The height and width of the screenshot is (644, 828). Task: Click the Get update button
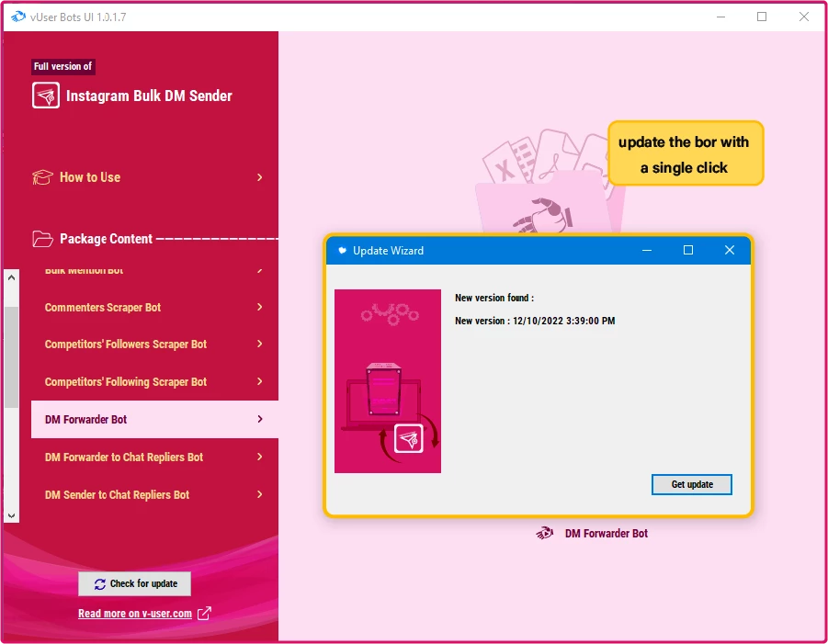692,484
